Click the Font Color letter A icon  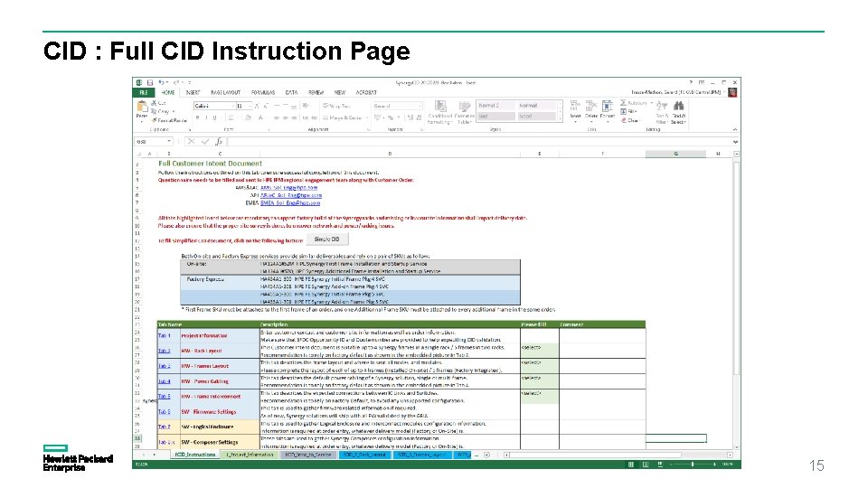[x=260, y=117]
